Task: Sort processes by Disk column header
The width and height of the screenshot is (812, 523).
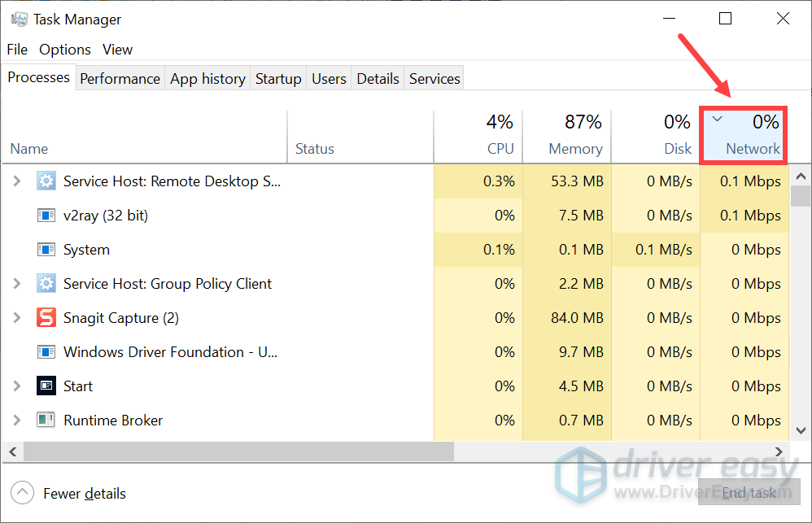Action: (x=656, y=137)
